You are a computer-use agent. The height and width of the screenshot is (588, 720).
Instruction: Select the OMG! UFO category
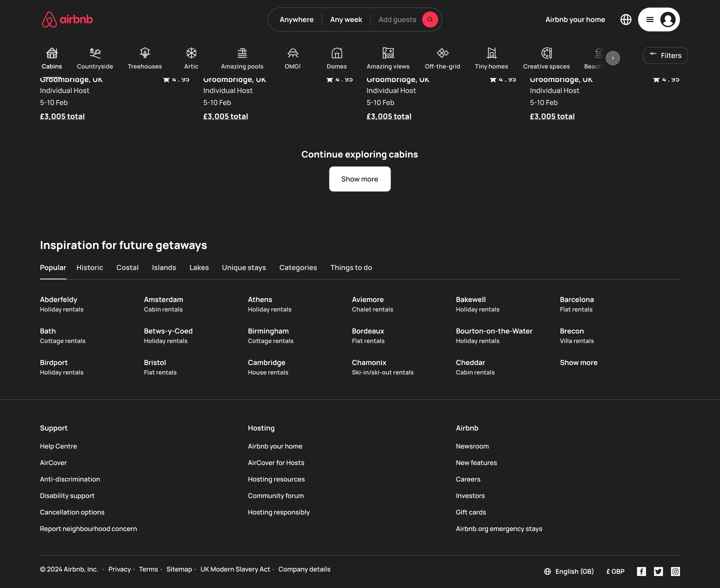[x=293, y=58]
